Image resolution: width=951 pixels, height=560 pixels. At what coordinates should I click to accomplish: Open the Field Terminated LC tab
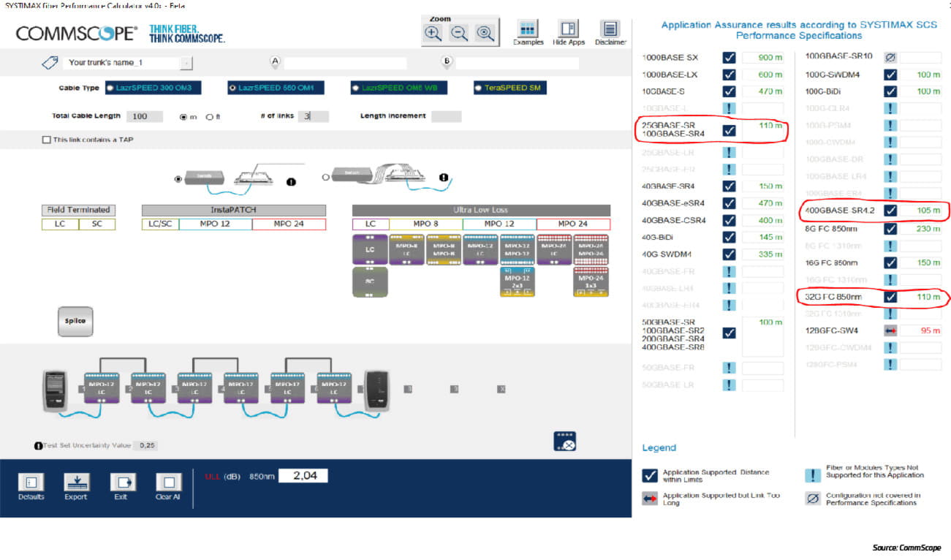60,224
